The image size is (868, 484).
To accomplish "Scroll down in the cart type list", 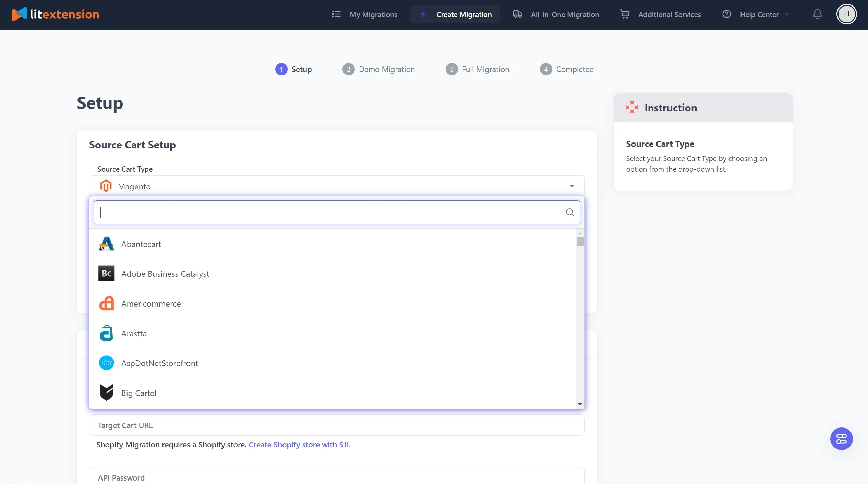I will coord(579,404).
